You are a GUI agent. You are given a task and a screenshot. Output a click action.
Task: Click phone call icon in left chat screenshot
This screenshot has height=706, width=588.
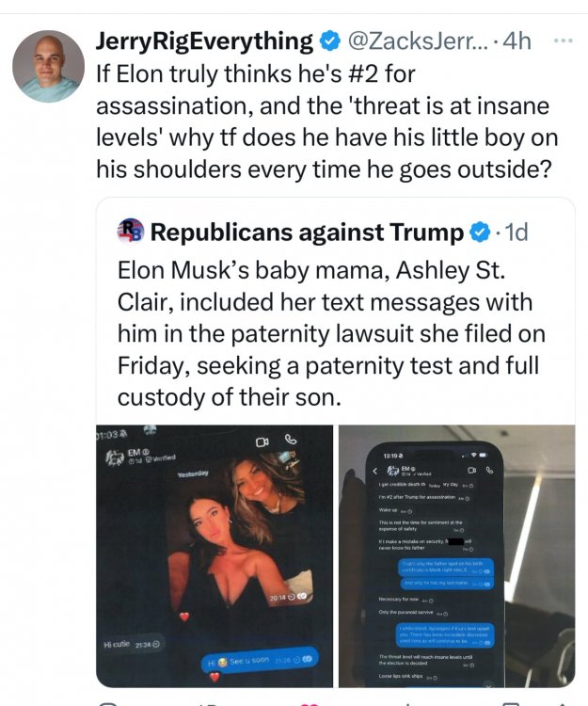[x=292, y=439]
